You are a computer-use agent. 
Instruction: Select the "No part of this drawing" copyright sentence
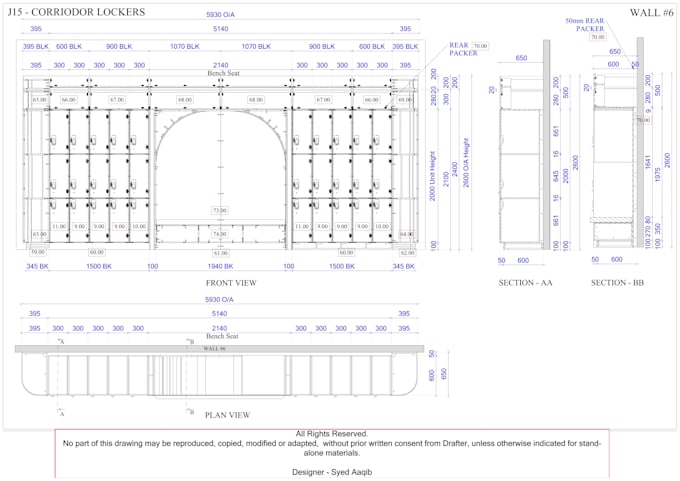pos(332,448)
